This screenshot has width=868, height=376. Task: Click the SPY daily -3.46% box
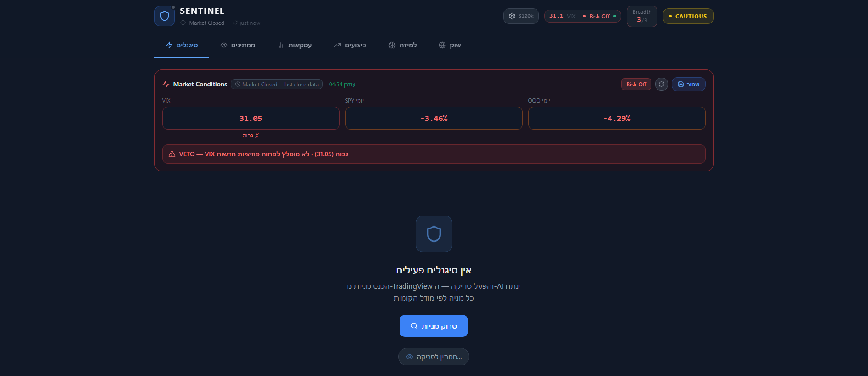coord(434,118)
